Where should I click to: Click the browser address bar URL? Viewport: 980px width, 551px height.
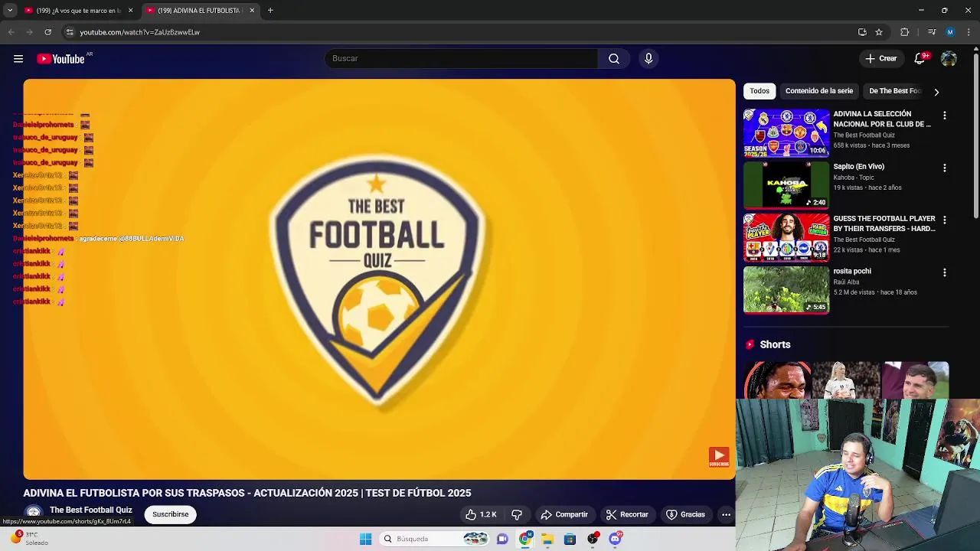coord(140,32)
